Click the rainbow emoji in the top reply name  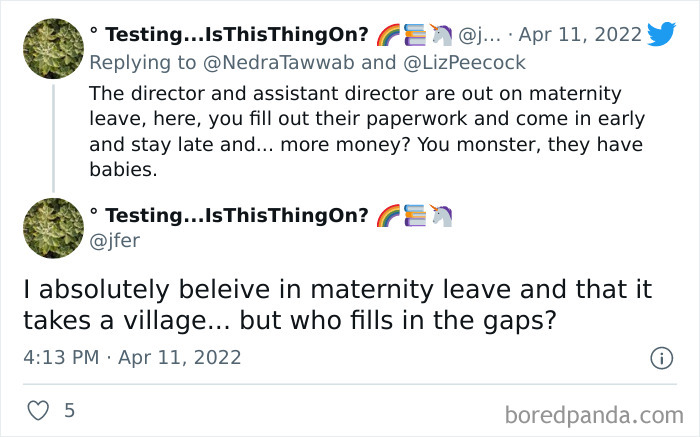387,34
